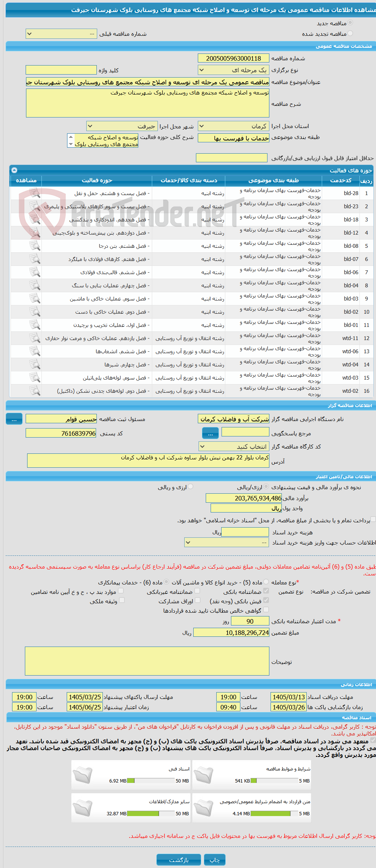Open شرایط و ضوابط مناقصه folder icon
376x868 pixels.
(x=203, y=775)
